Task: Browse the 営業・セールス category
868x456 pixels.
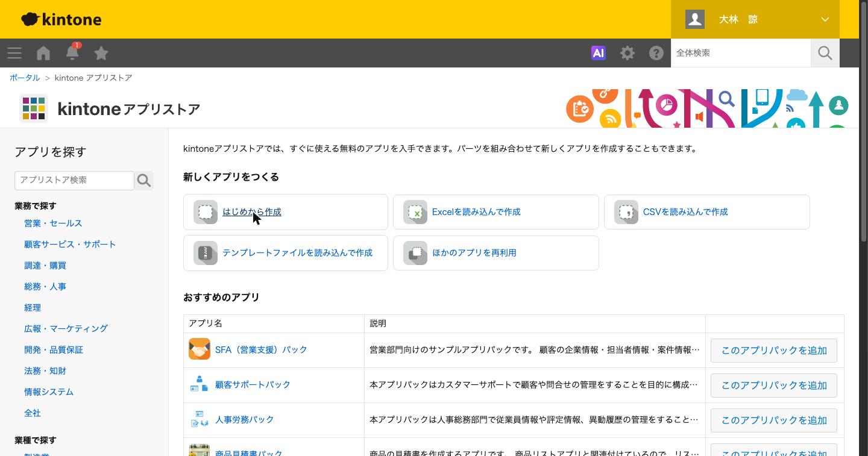Action: pos(53,223)
